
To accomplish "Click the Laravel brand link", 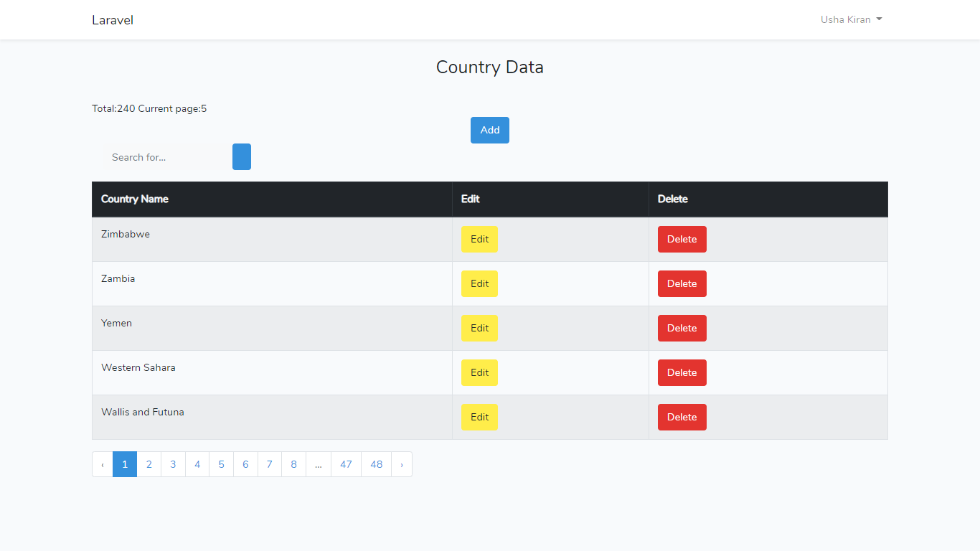I will pos(113,20).
